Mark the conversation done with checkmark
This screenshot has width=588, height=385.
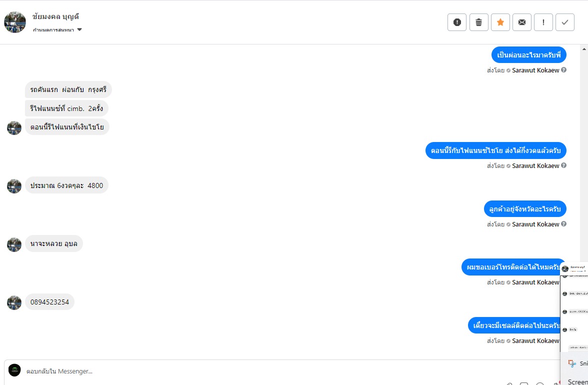[565, 22]
